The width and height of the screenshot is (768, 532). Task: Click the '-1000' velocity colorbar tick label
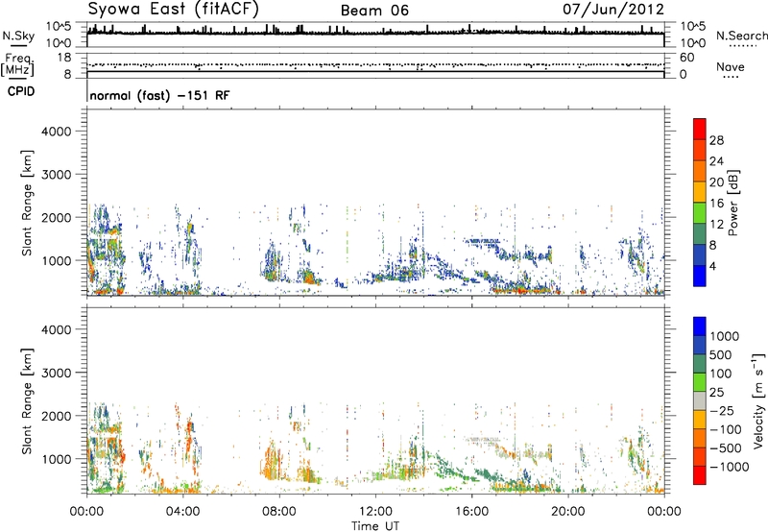730,467
